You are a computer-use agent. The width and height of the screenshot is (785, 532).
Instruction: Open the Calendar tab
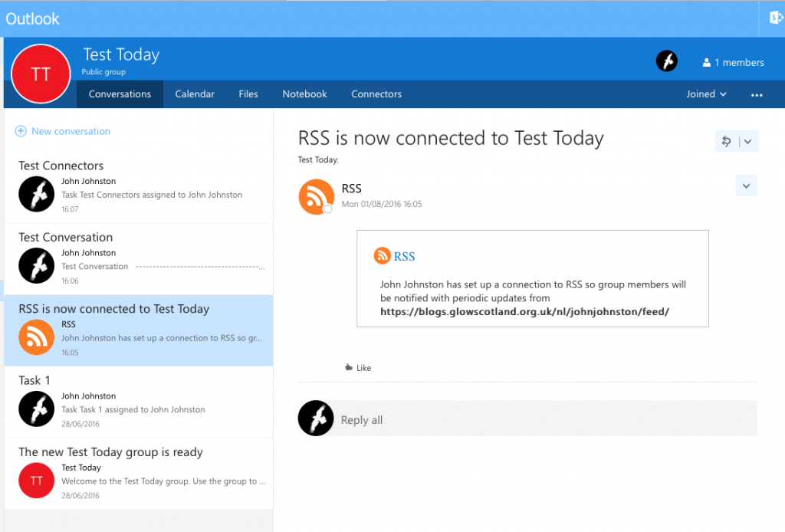point(195,94)
